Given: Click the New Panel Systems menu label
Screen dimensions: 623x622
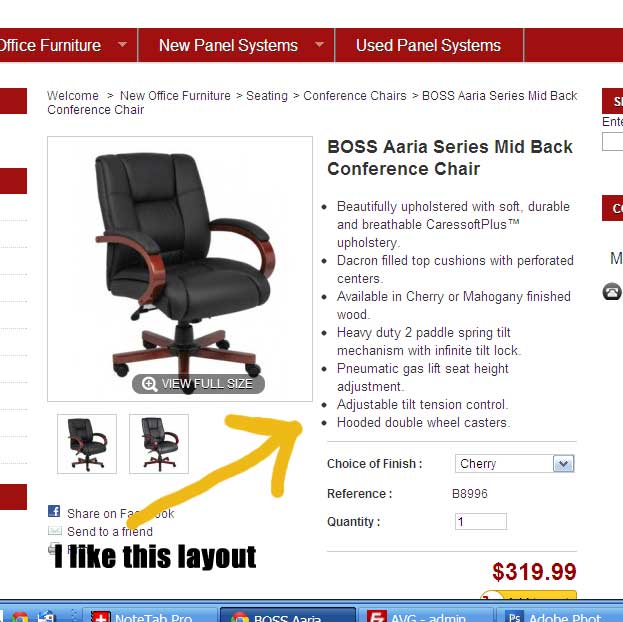Looking at the screenshot, I should tap(228, 45).
